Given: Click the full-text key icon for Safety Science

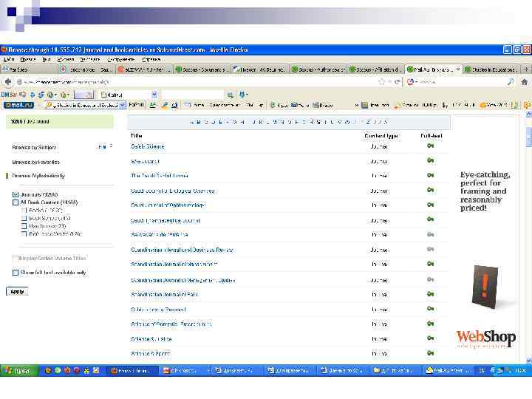Looking at the screenshot, I should (x=430, y=146).
